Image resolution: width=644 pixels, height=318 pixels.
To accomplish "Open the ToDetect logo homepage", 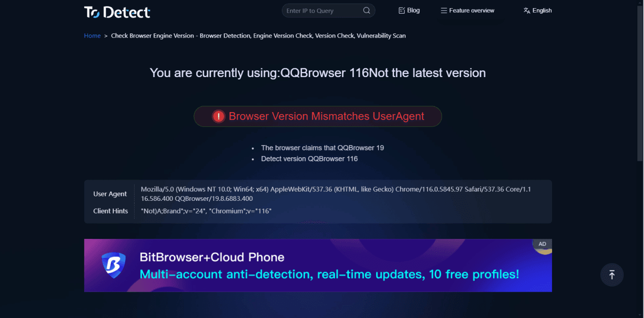I will [117, 12].
